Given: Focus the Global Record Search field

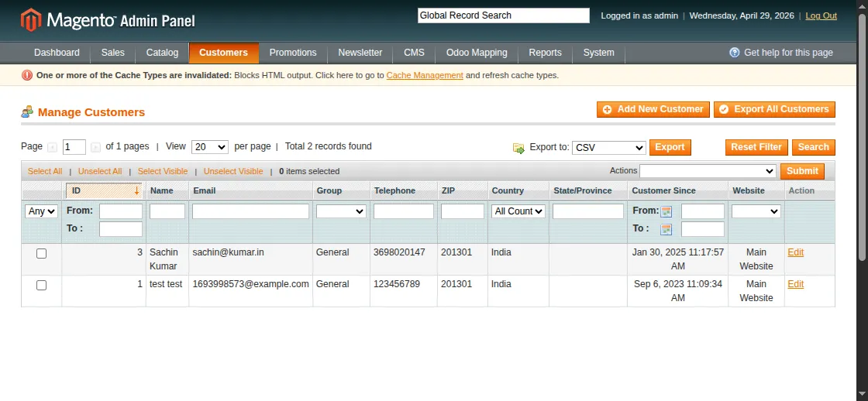Looking at the screenshot, I should tap(504, 15).
